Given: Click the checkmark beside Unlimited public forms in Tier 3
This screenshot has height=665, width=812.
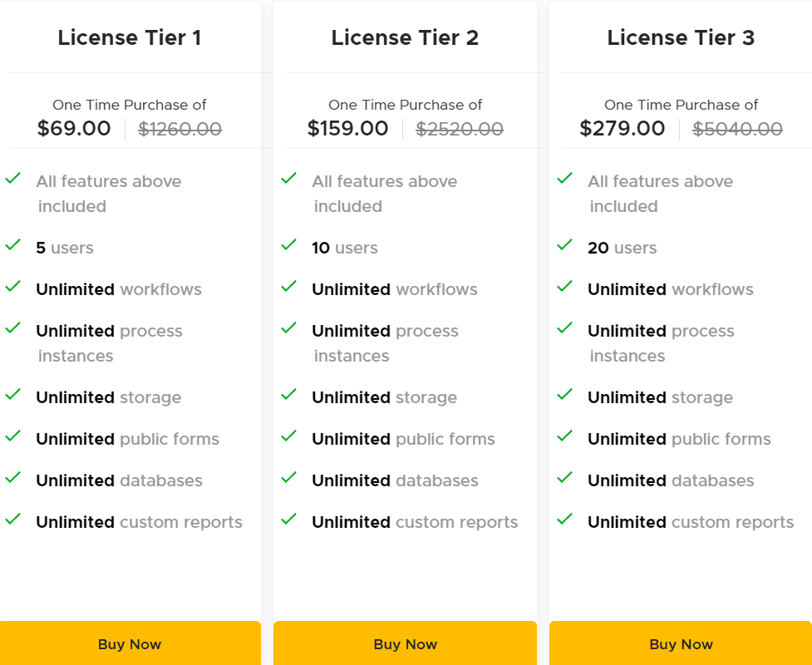Looking at the screenshot, I should coord(564,438).
